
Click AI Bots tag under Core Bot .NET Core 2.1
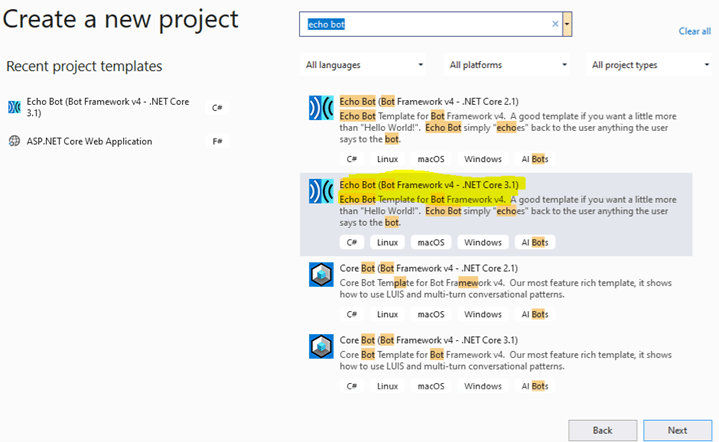point(535,315)
